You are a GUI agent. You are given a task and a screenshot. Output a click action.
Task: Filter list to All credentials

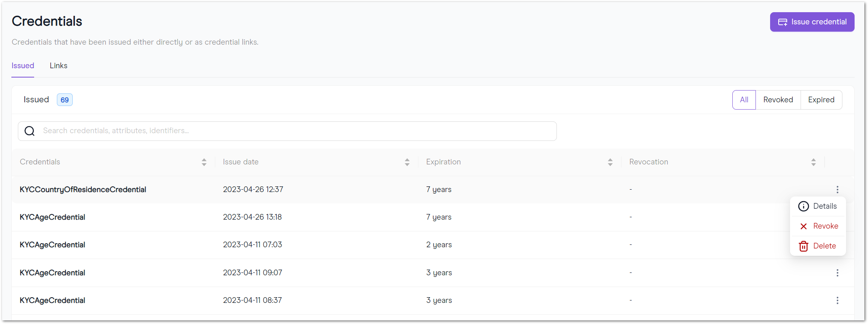click(x=744, y=100)
